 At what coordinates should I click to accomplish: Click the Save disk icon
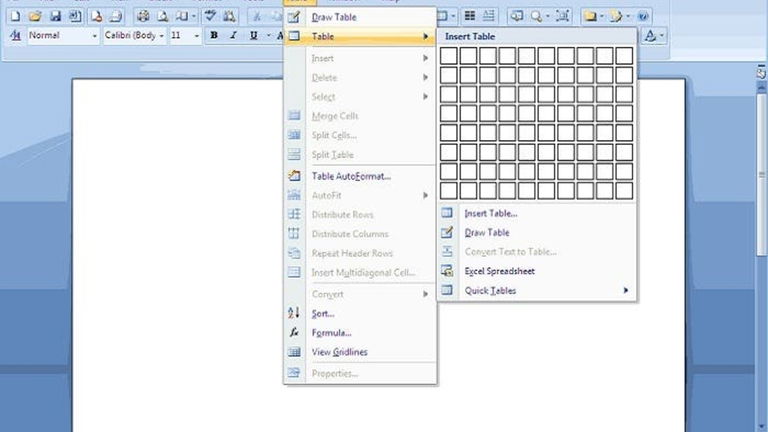[55, 16]
